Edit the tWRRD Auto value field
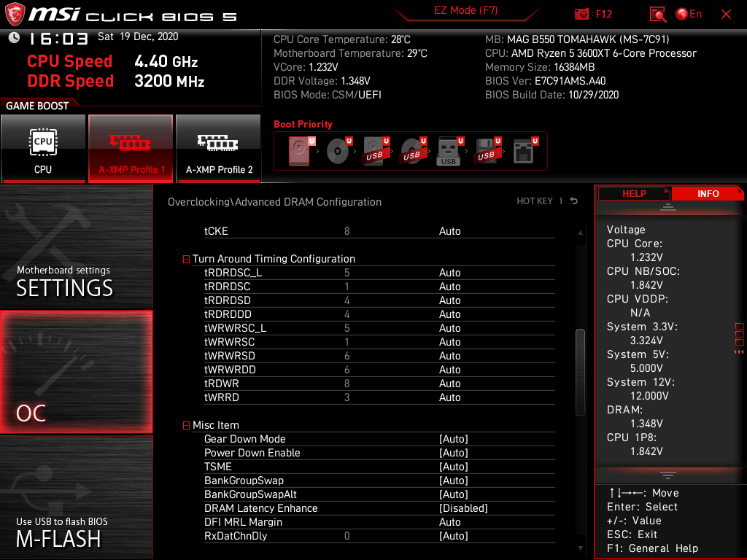The width and height of the screenshot is (747, 560). pyautogui.click(x=449, y=397)
